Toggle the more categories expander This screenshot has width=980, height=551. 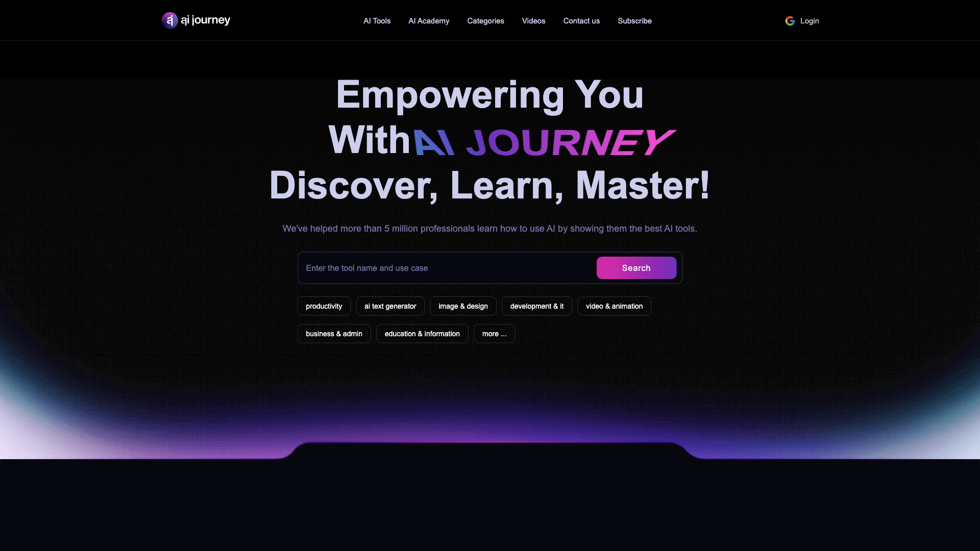[x=495, y=333]
